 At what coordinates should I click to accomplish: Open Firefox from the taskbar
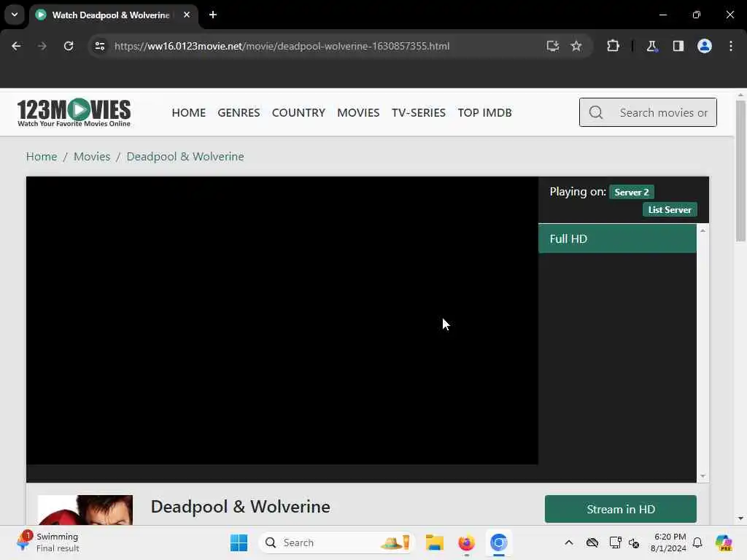[466, 542]
